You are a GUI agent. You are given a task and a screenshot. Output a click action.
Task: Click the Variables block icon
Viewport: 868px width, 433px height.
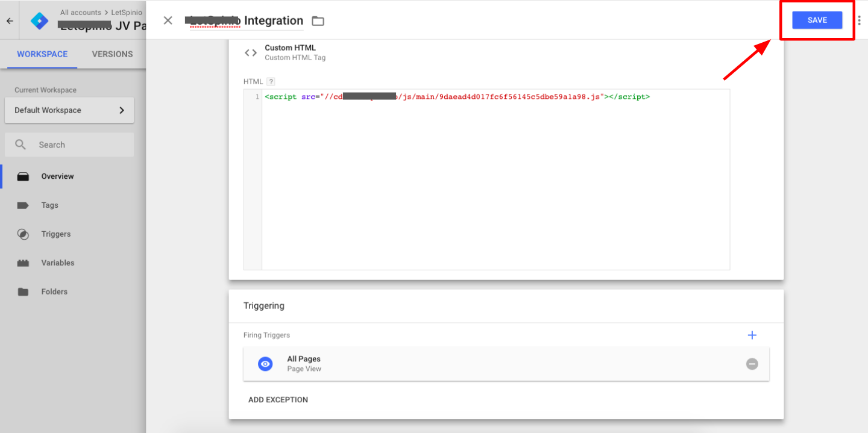pos(23,263)
